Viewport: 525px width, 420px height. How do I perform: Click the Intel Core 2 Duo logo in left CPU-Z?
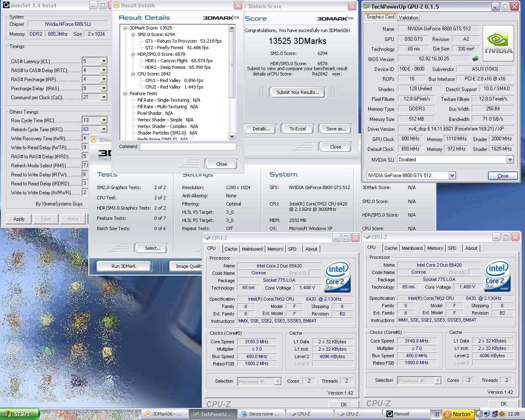pyautogui.click(x=337, y=277)
